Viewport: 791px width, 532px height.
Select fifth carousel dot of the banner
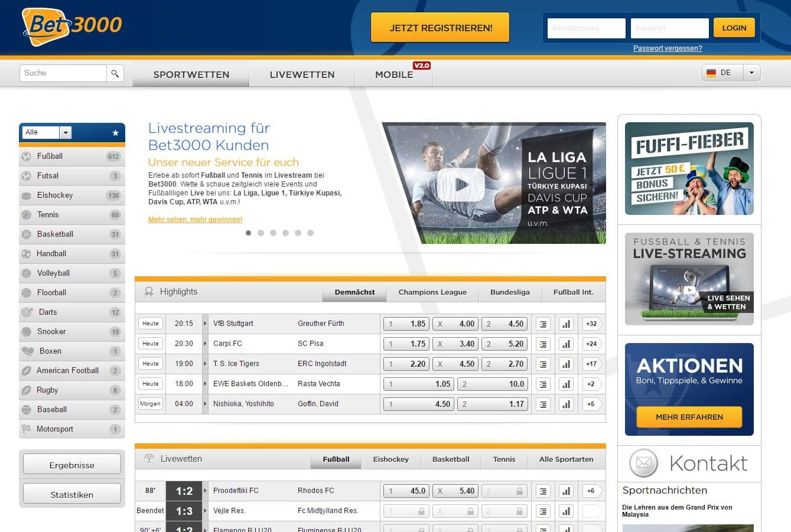[x=298, y=233]
